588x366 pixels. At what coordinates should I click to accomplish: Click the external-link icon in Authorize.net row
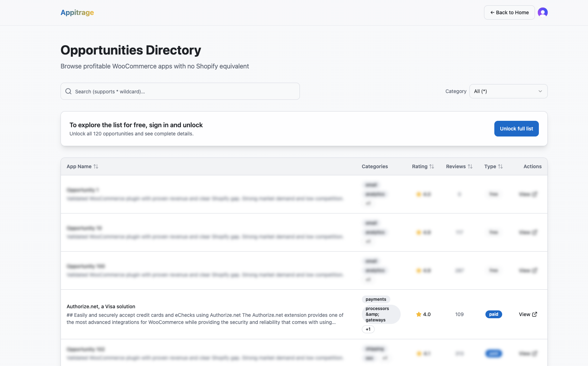point(535,314)
